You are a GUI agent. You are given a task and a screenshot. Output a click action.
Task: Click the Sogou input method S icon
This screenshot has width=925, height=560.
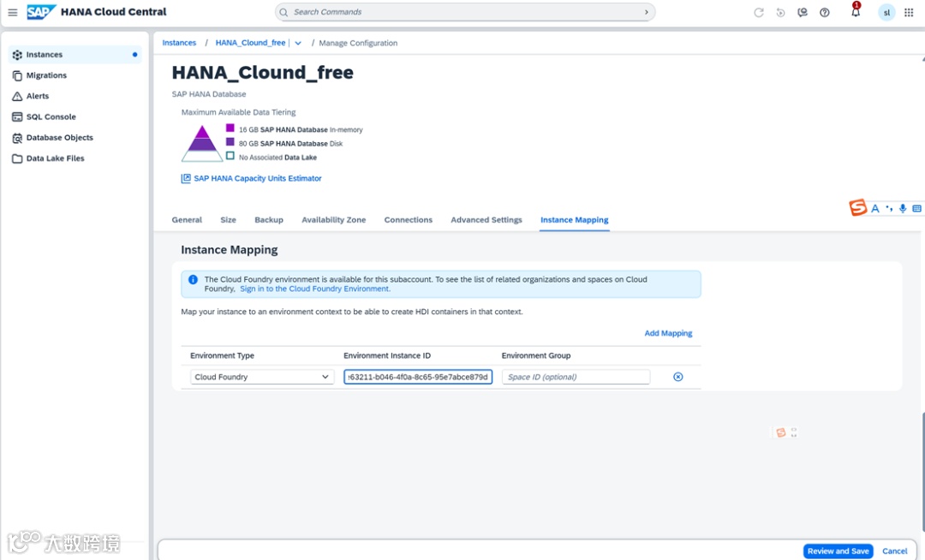[857, 207]
